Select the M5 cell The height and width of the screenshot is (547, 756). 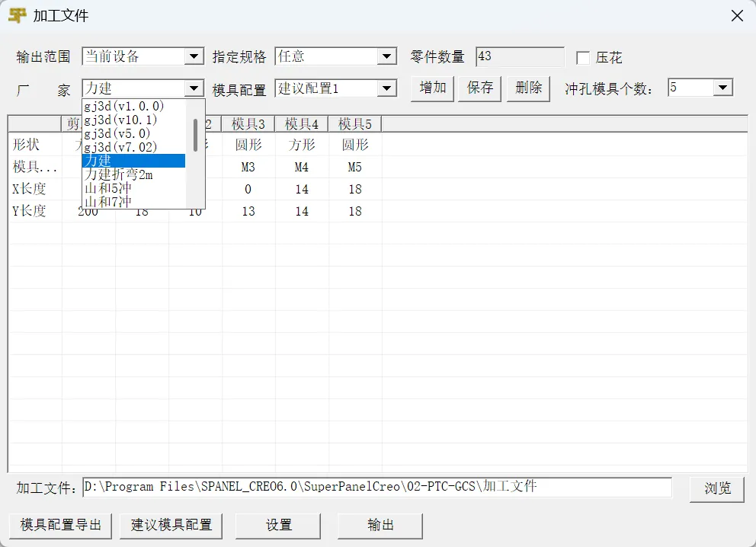[355, 167]
